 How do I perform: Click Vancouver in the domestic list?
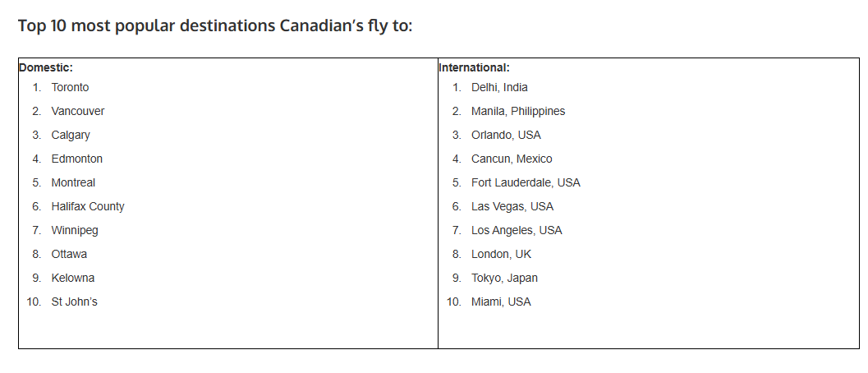point(78,111)
